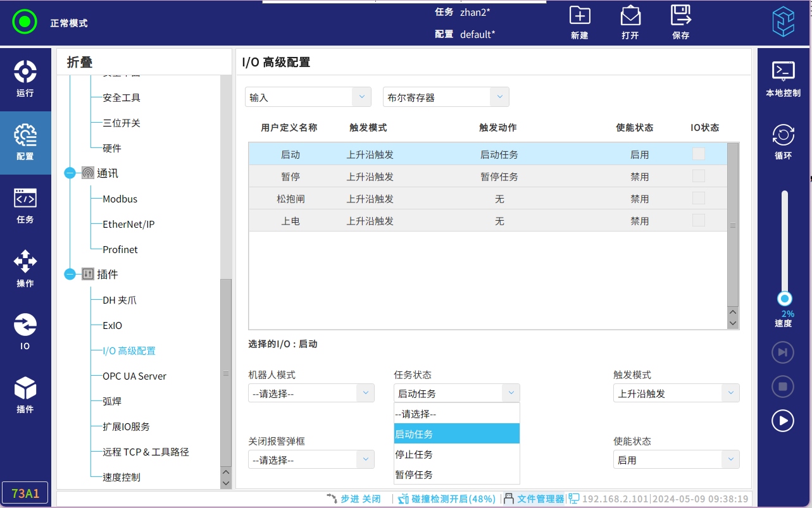The height and width of the screenshot is (508, 812).
Task: Toggle IO状态 checkbox for 暂停 row
Action: (698, 176)
